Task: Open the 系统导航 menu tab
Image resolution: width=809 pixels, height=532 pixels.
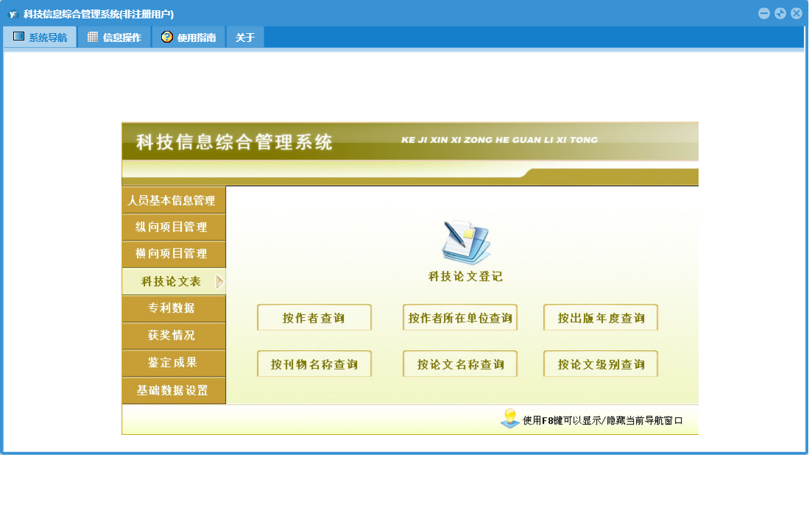Action: pos(40,37)
